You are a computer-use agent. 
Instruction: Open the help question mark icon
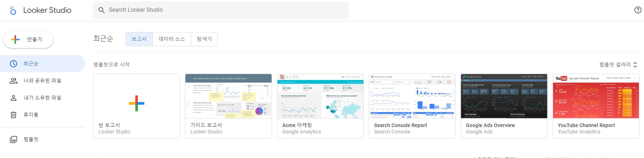coord(638,10)
